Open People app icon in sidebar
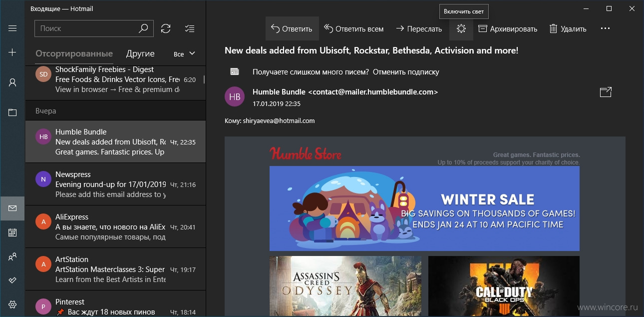 click(x=12, y=256)
